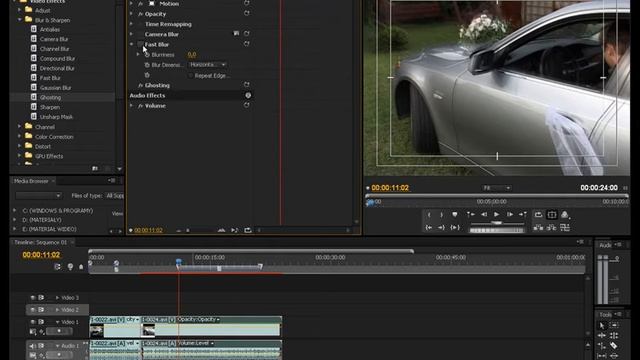Click Play In to Out button

455,227
